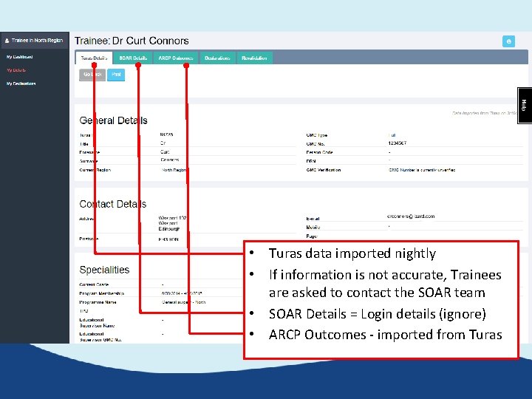Click the General Details heading

click(113, 120)
